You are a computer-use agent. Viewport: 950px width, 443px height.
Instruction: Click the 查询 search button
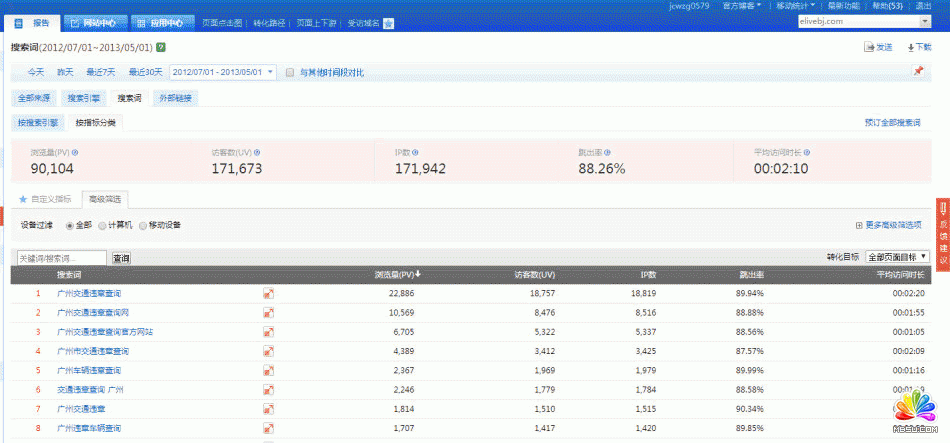[121, 258]
